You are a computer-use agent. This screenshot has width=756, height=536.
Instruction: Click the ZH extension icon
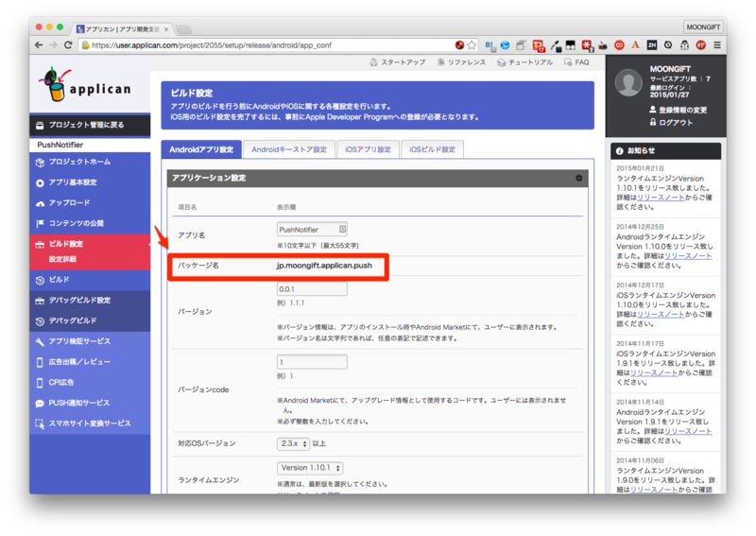tap(652, 44)
